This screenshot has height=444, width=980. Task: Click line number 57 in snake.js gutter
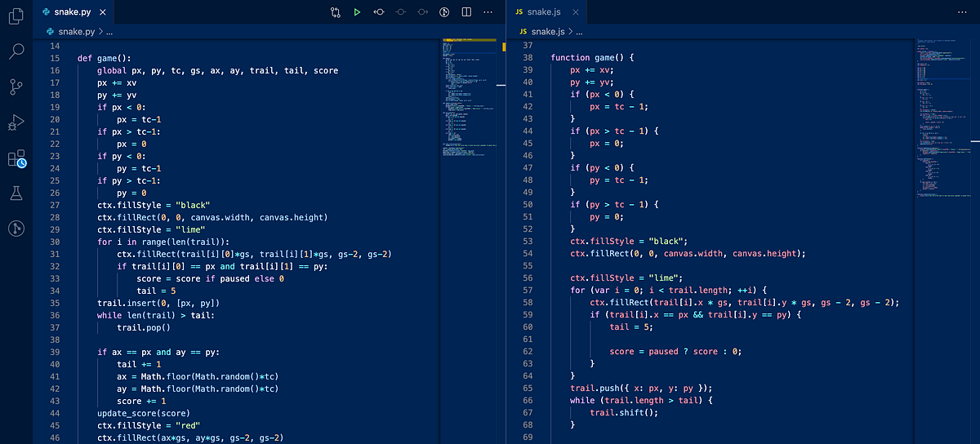(x=526, y=290)
